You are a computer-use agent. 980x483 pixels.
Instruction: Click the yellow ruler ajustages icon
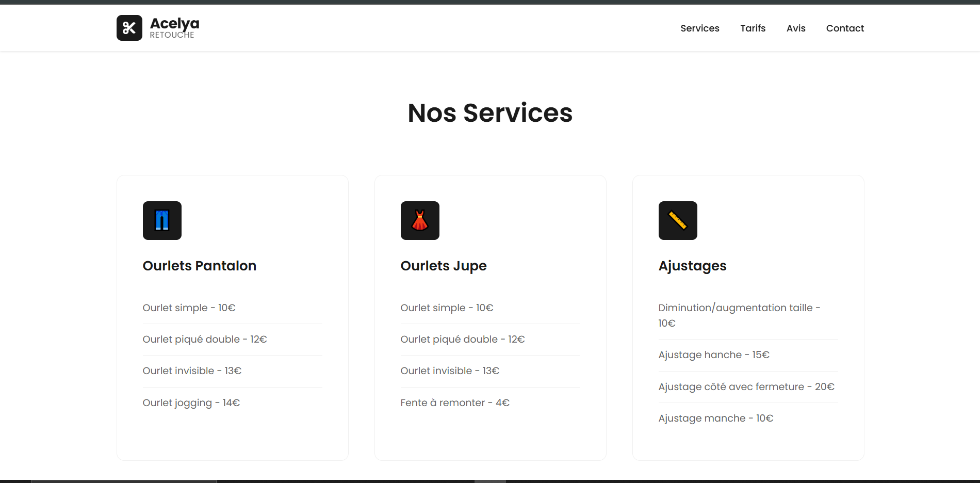pyautogui.click(x=678, y=220)
